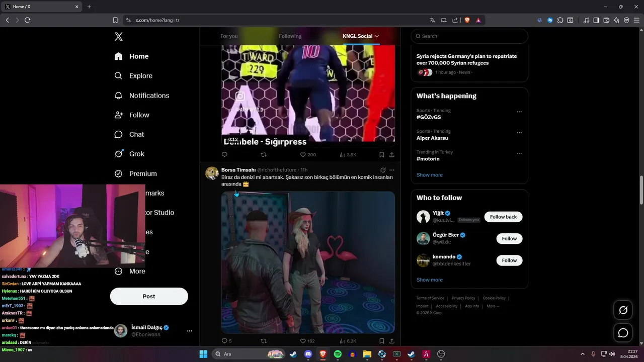Open the #motorin trending topic
644x362 pixels.
coord(428,159)
